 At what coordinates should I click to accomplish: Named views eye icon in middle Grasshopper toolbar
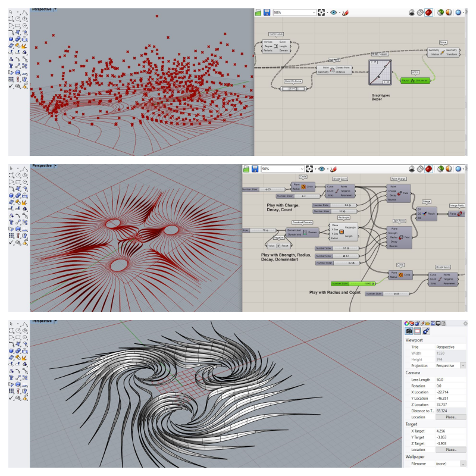[321, 169]
